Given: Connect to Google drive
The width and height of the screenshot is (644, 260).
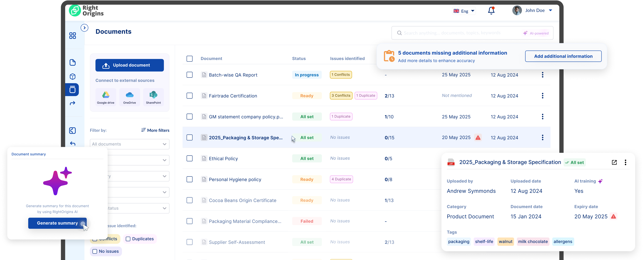Looking at the screenshot, I should point(106,97).
